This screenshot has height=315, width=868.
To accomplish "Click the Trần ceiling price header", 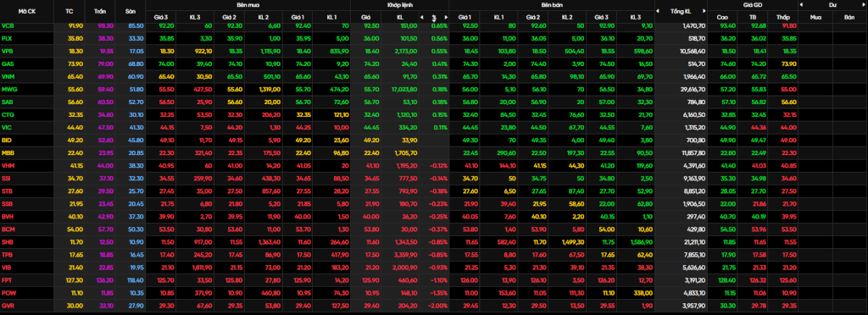I will [x=100, y=10].
